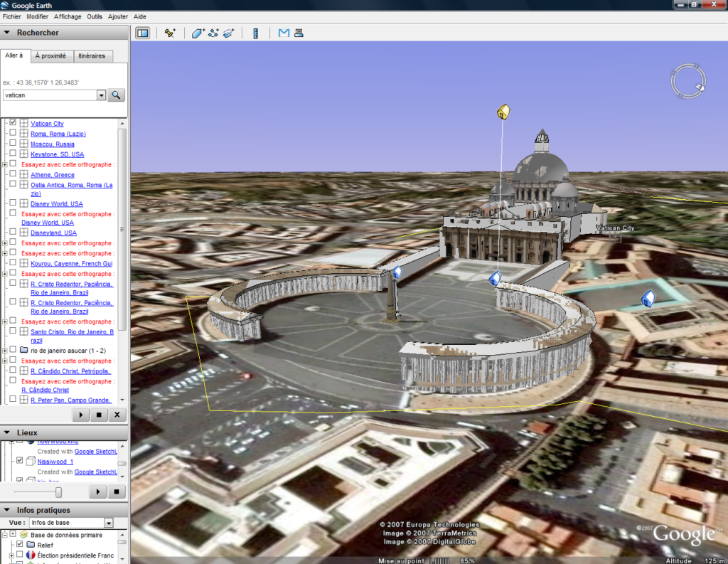Click the blue placemark on the obelisk
This screenshot has width=728, height=564.
pos(397,272)
